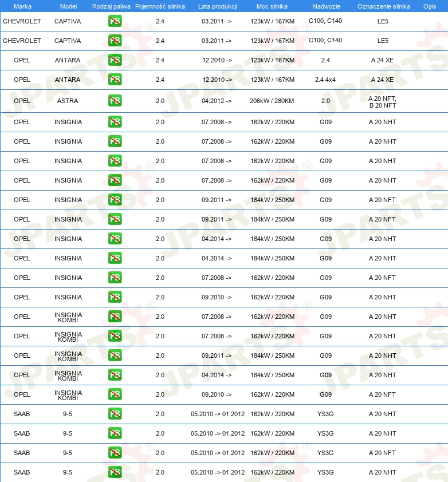448x482 pixels.
Task: Select the Opis column header
Action: [430, 6]
